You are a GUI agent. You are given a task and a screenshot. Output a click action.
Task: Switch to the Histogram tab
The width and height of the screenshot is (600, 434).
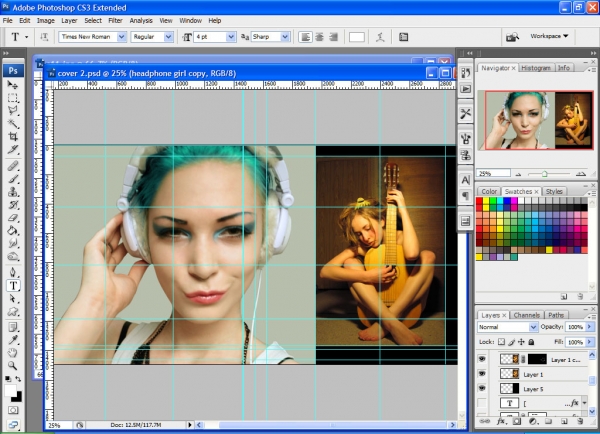point(536,68)
